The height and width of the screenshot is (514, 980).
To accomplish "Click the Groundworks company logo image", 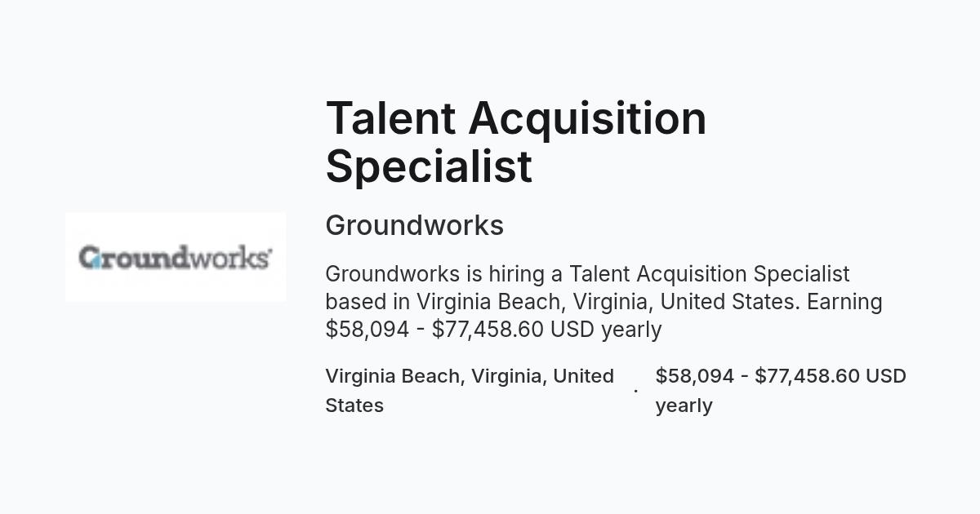I will coord(176,257).
